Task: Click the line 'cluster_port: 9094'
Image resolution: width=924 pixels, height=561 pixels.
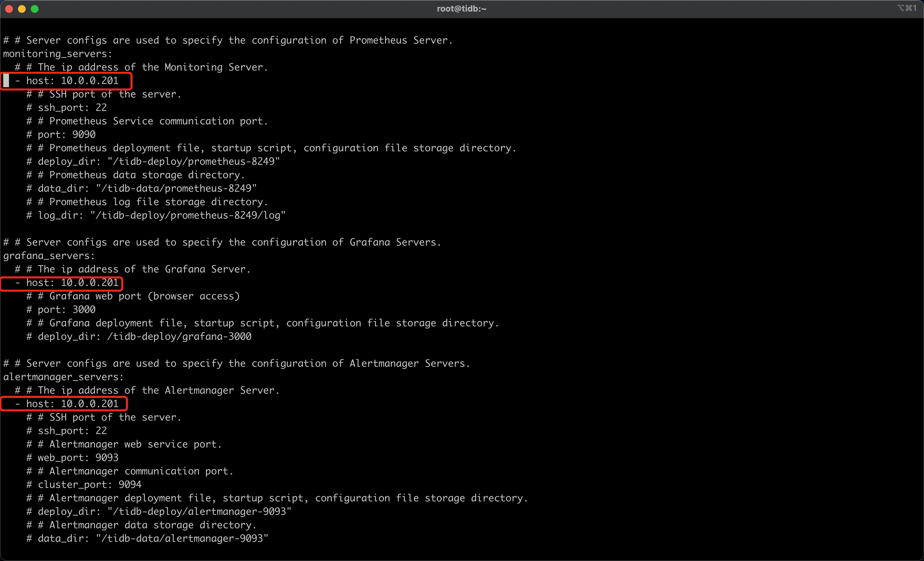Action: tap(84, 485)
